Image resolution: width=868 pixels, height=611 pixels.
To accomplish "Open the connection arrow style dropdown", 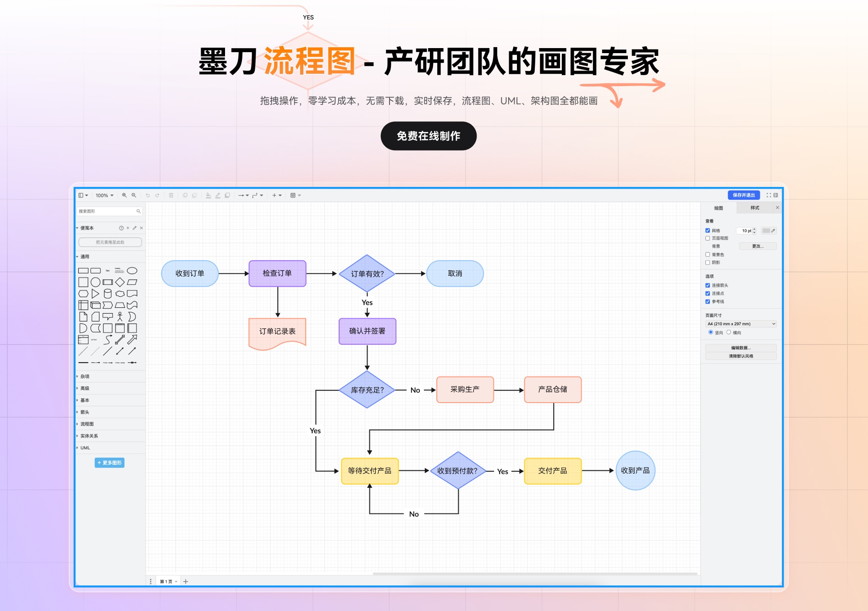I will click(243, 195).
